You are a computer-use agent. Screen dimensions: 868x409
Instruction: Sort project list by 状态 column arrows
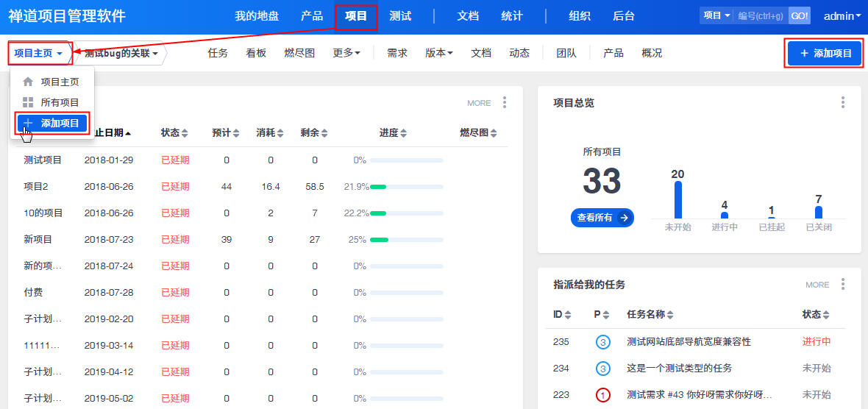[185, 133]
